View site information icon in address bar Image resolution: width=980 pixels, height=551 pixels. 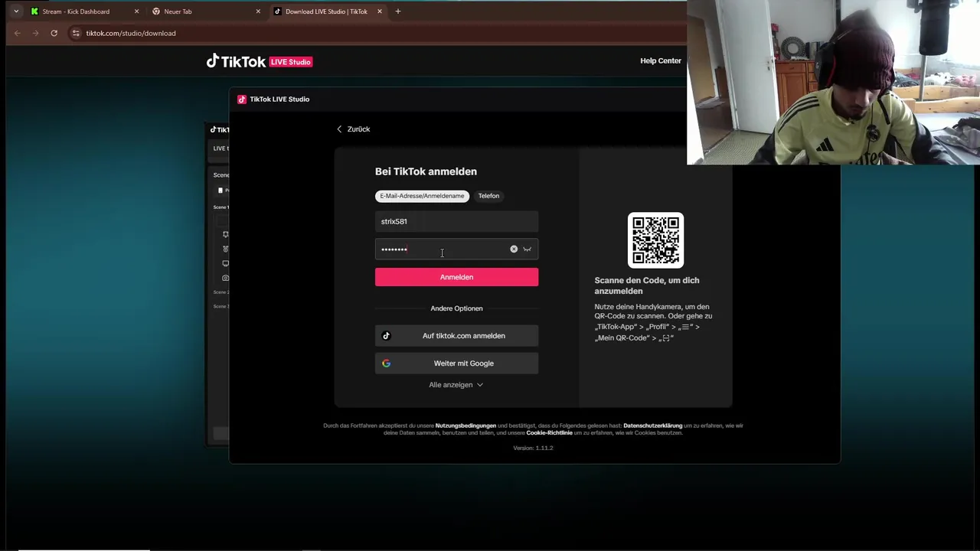[x=75, y=33]
